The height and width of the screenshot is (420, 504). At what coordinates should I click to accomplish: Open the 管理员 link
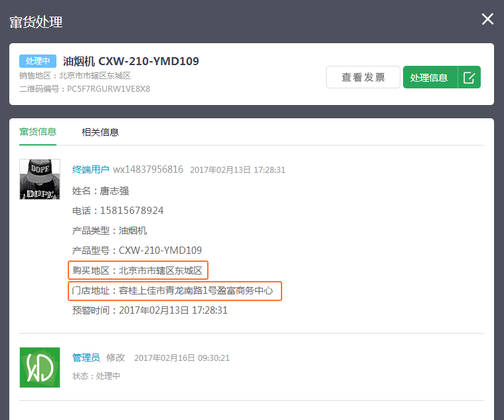click(86, 358)
